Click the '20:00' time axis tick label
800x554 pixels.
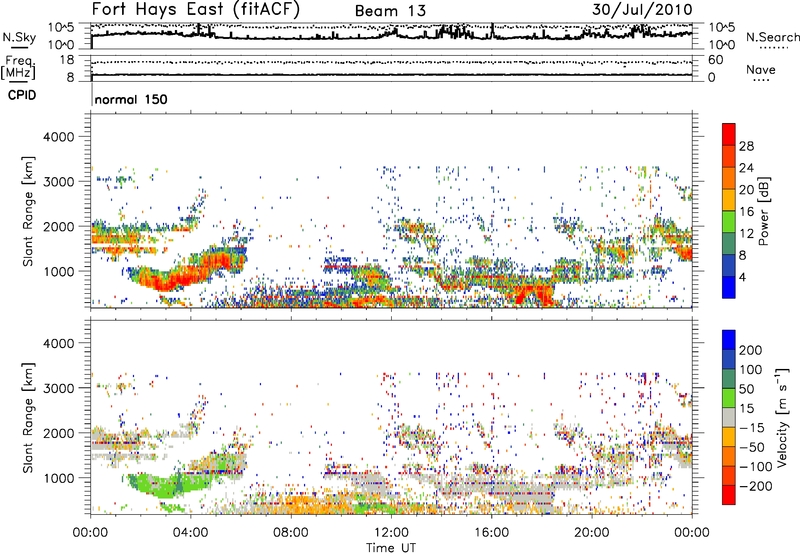(591, 533)
